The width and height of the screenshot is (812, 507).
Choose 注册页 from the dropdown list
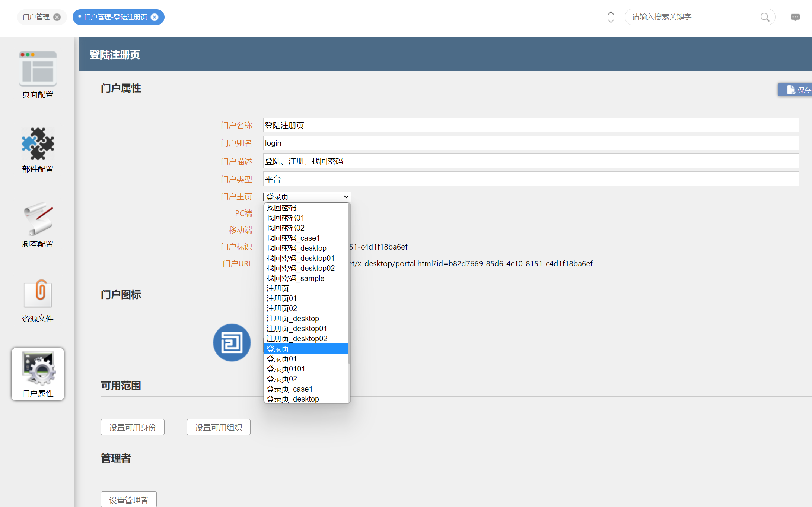pyautogui.click(x=278, y=288)
